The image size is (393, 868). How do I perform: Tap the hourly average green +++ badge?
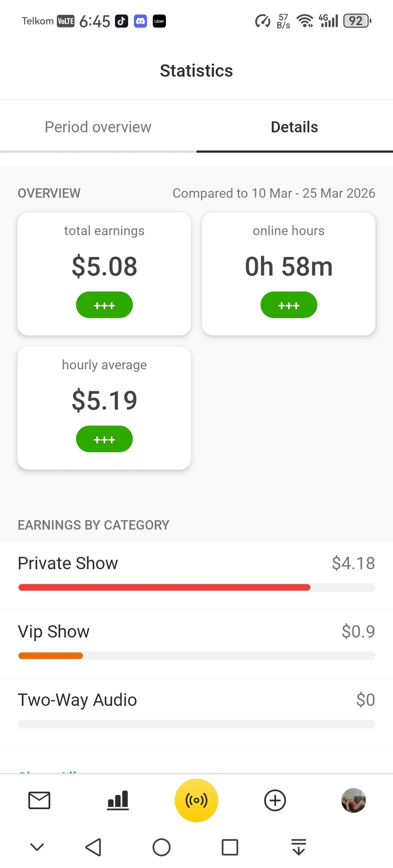[x=104, y=439]
